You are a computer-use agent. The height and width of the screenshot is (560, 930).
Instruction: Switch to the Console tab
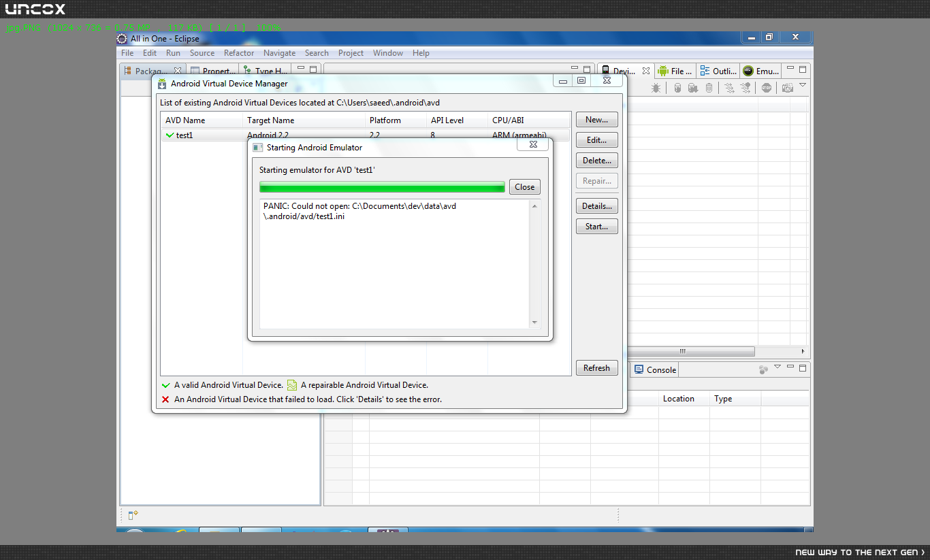pos(655,369)
